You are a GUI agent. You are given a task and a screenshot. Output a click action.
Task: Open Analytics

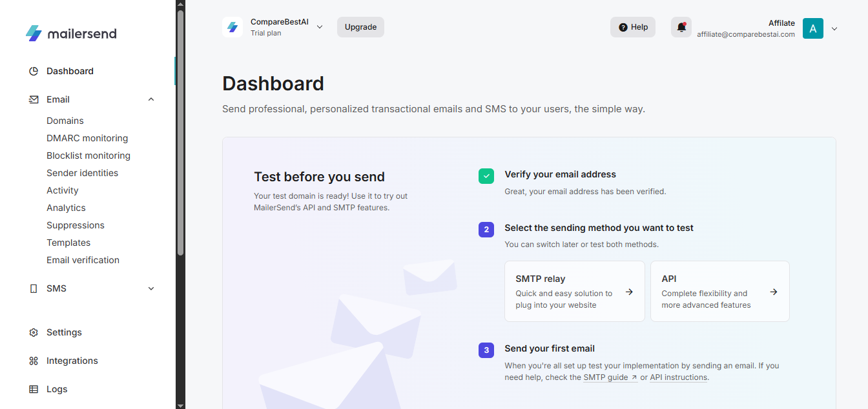[x=66, y=208]
